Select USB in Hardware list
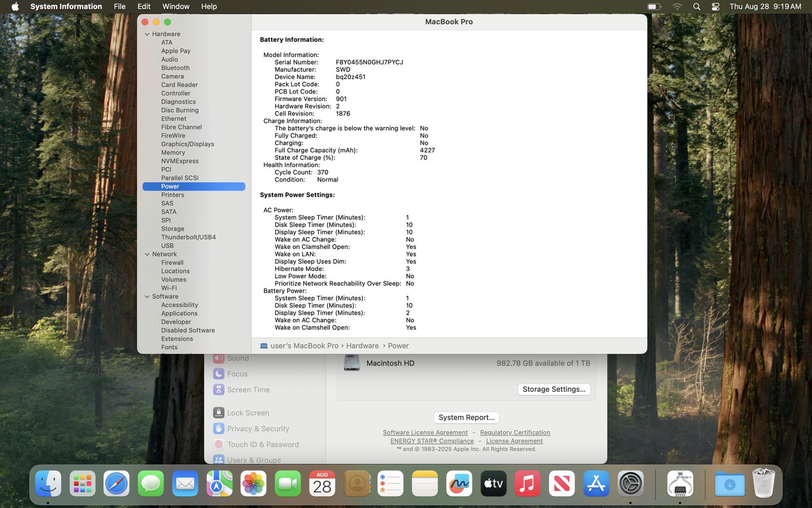The image size is (812, 508). (167, 246)
